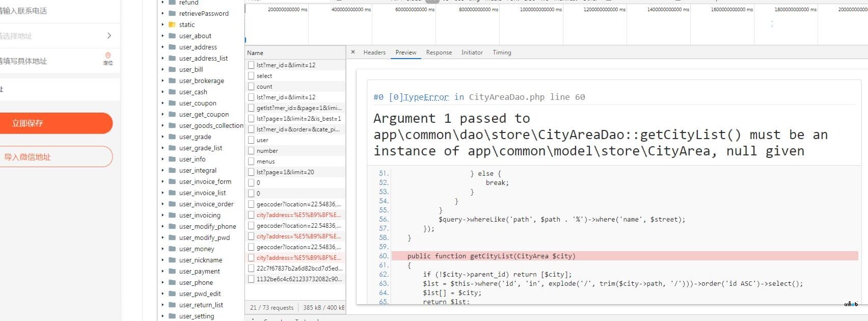The image size is (868, 321).
Task: Open the Response tab
Action: [x=439, y=52]
